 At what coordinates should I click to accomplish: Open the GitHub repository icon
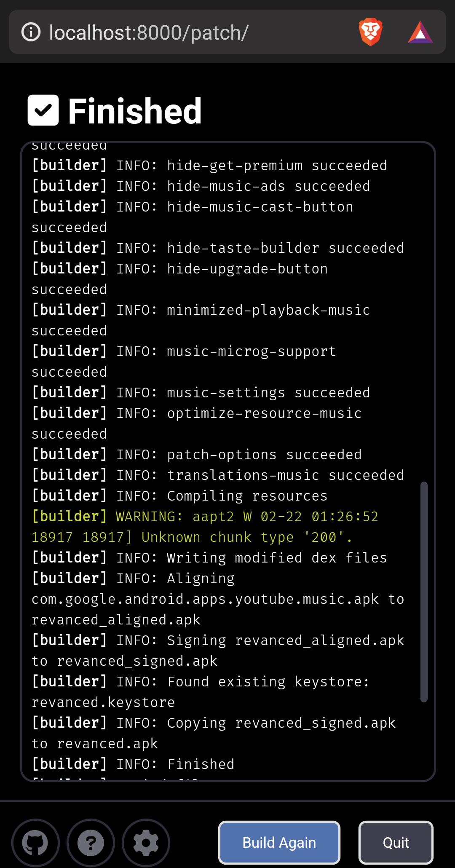coord(35,843)
